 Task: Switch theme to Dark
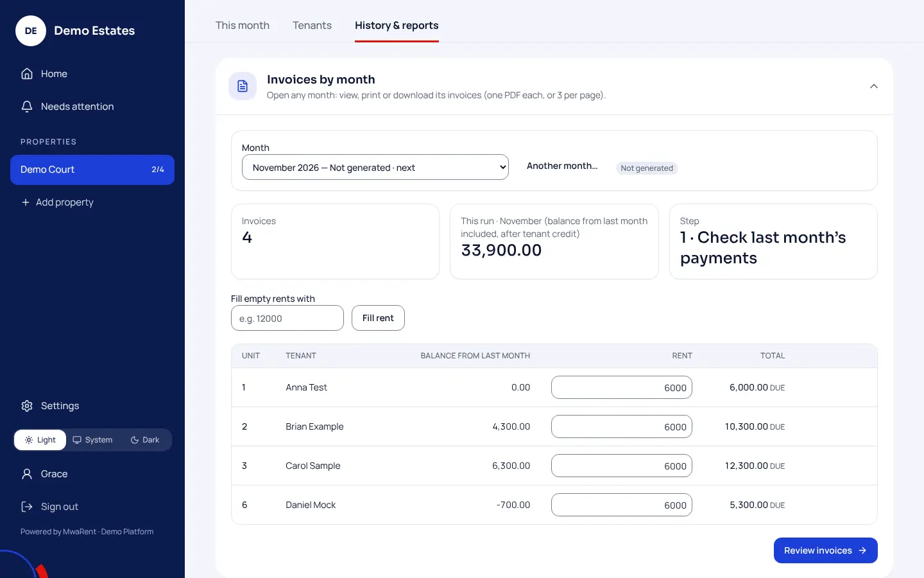click(145, 440)
